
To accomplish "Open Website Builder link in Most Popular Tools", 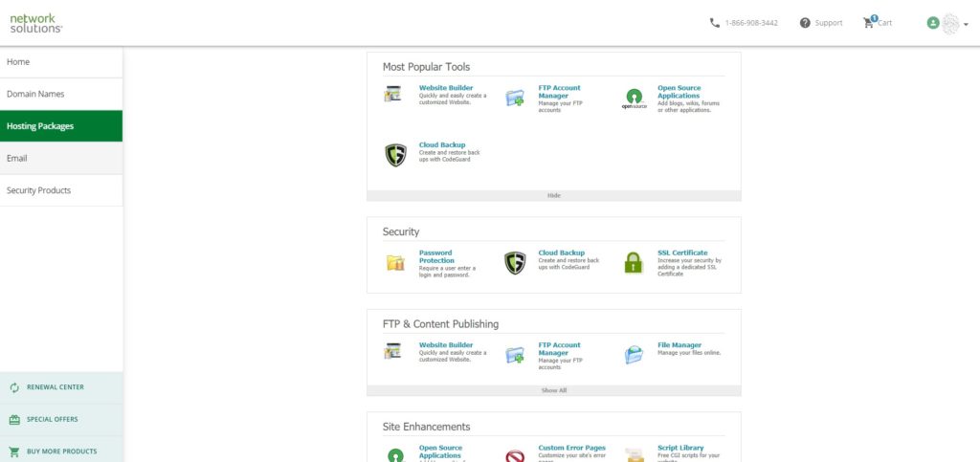I will coord(446,88).
